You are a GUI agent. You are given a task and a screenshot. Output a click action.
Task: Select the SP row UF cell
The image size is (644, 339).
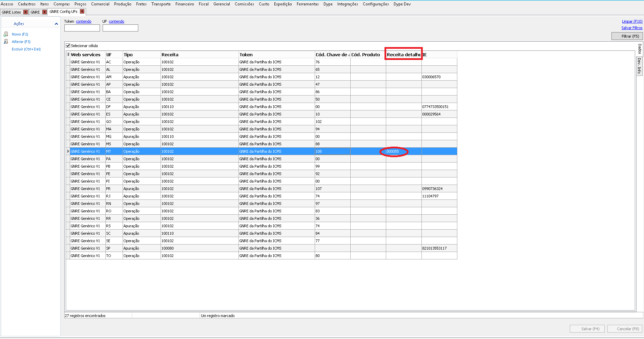coord(114,248)
